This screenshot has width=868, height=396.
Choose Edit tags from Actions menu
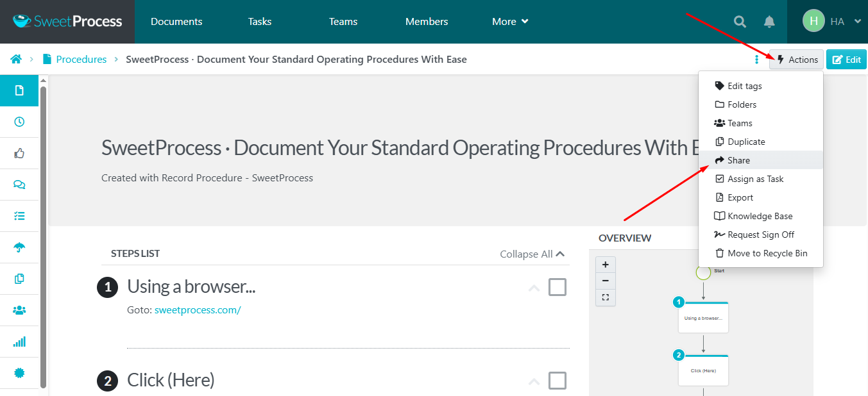click(x=761, y=86)
